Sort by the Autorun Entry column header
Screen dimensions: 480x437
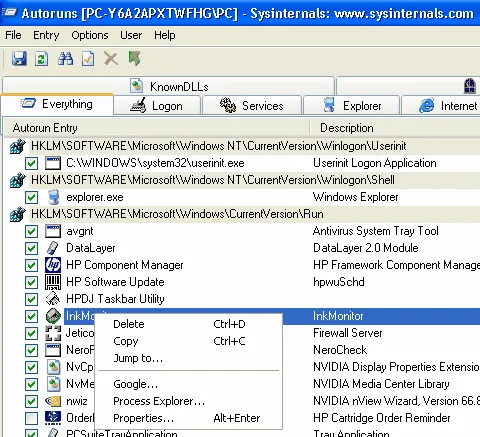(x=157, y=128)
